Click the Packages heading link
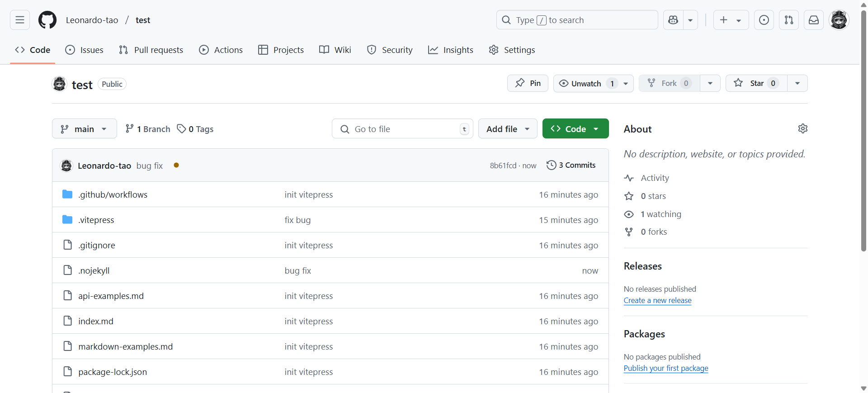 (644, 334)
